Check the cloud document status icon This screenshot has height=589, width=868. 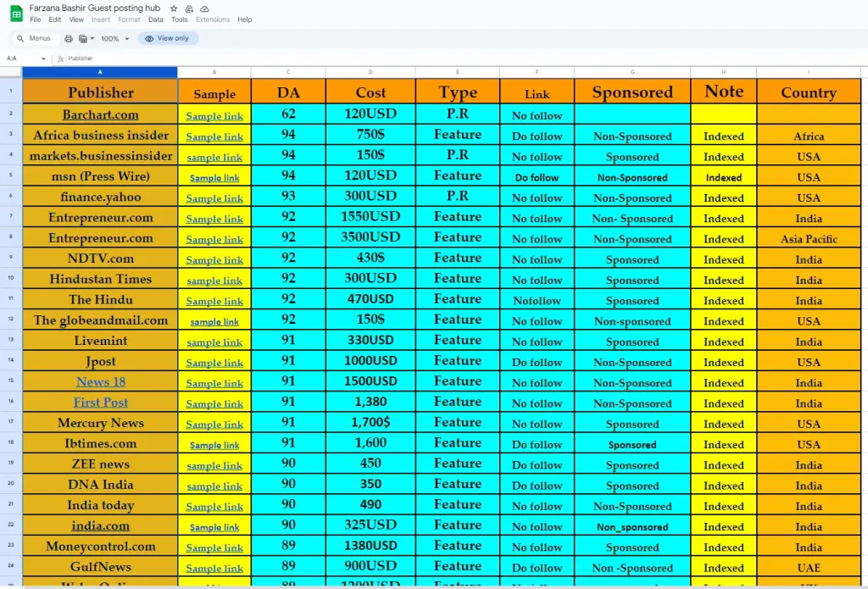coord(205,8)
